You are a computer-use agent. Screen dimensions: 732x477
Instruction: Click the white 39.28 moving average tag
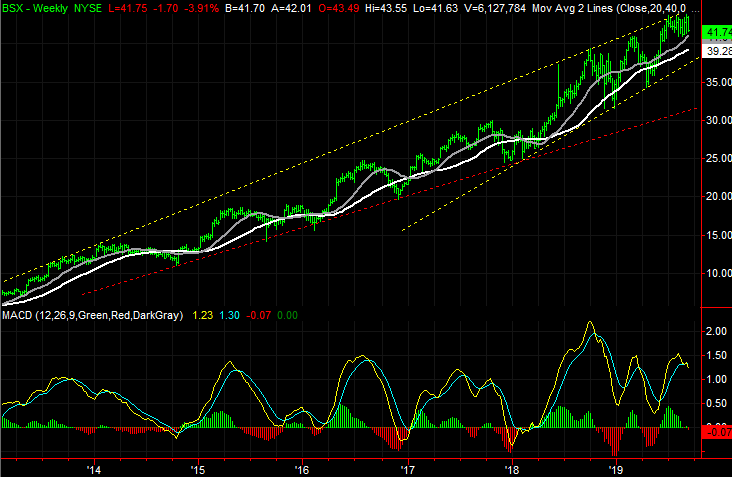click(717, 51)
